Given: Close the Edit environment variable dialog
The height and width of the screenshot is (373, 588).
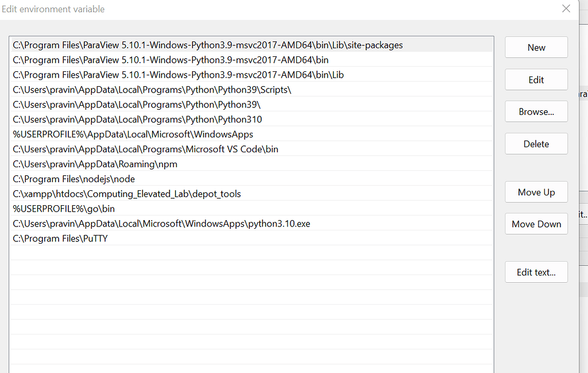Looking at the screenshot, I should pos(566,9).
